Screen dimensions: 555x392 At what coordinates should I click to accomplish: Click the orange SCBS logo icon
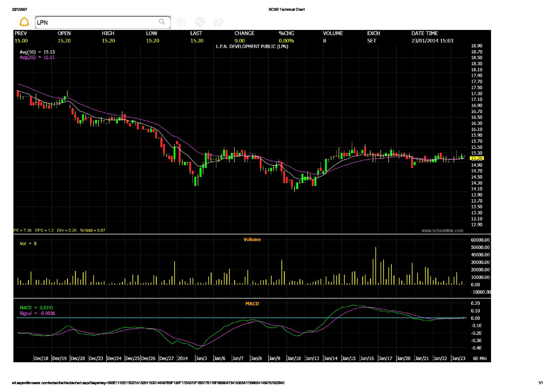tap(24, 22)
